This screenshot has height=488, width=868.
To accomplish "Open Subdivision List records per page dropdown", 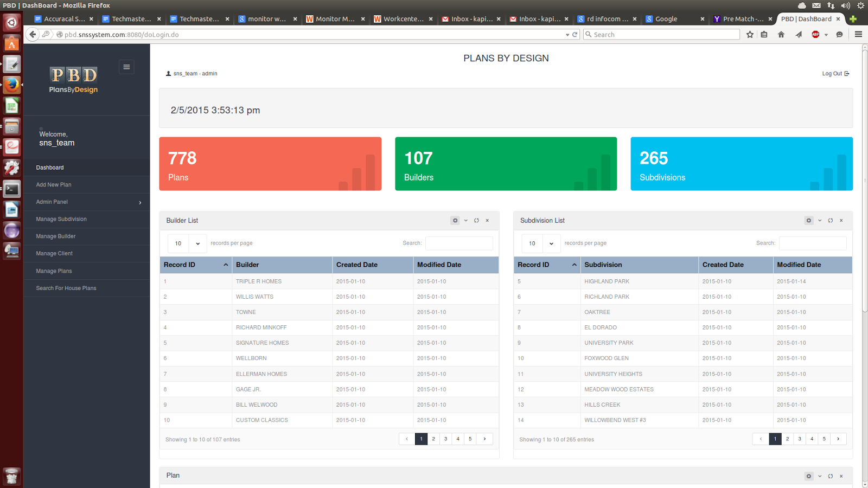I will click(x=541, y=243).
